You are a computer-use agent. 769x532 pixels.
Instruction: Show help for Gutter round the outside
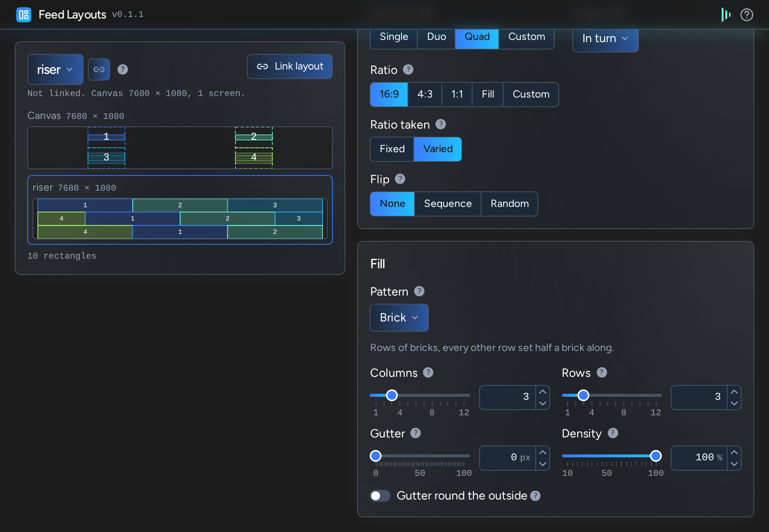click(535, 496)
